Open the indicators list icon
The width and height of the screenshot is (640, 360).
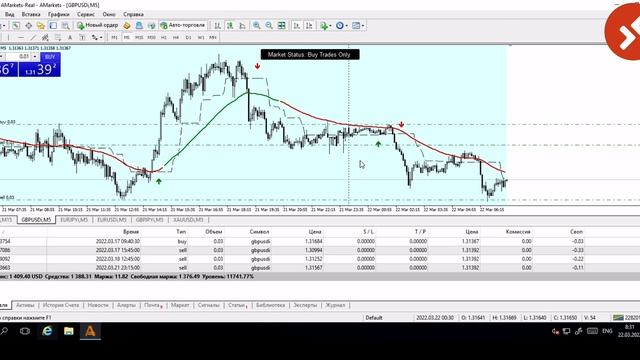tap(323, 25)
